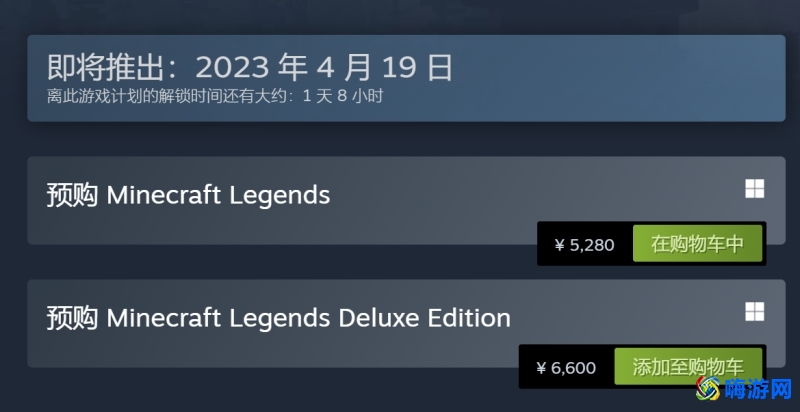Add Deluxe Edition via 添加至购物车 button
This screenshot has width=800, height=412.
tap(688, 367)
